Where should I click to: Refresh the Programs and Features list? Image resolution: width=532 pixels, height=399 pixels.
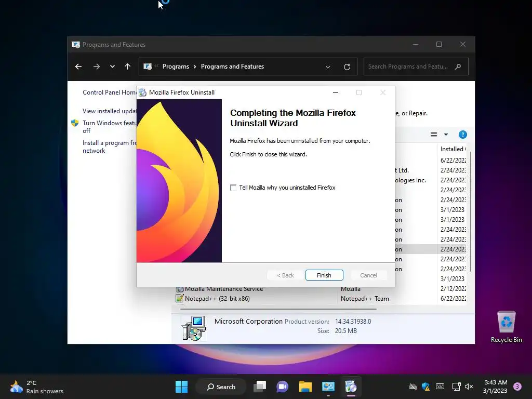click(347, 67)
